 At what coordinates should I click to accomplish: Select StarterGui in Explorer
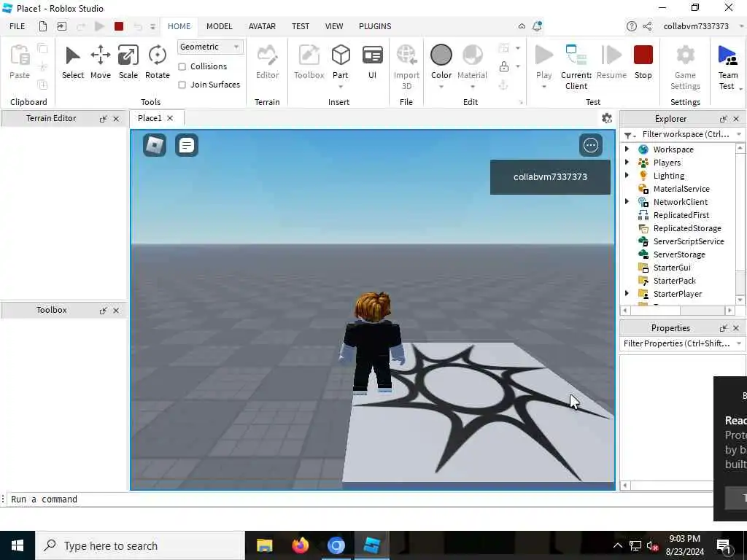[672, 268]
